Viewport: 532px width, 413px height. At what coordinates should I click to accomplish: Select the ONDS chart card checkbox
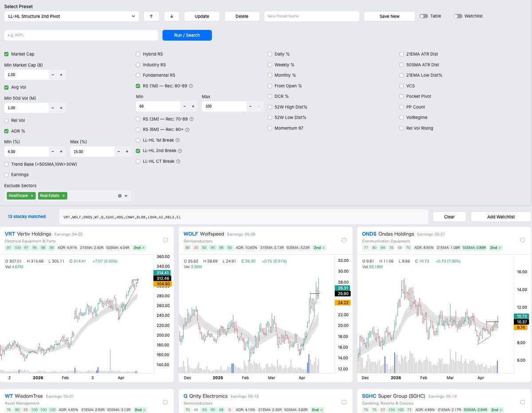(522, 240)
